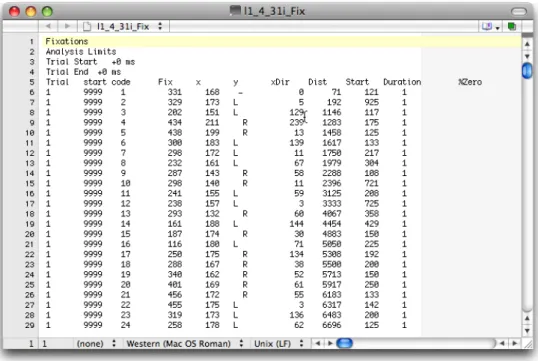
Task: Click the value "5308" in line 22
Action: point(332,254)
